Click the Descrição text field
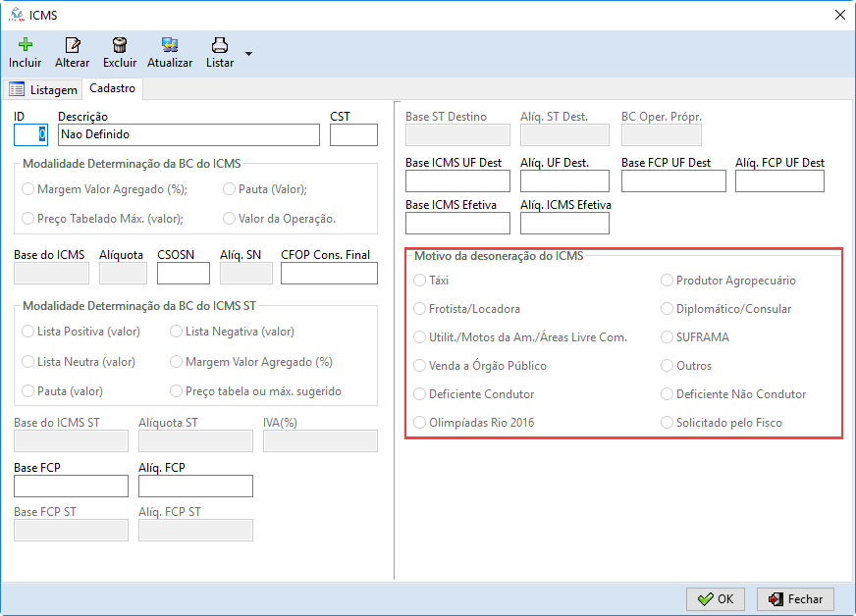The image size is (856, 616). pos(188,134)
